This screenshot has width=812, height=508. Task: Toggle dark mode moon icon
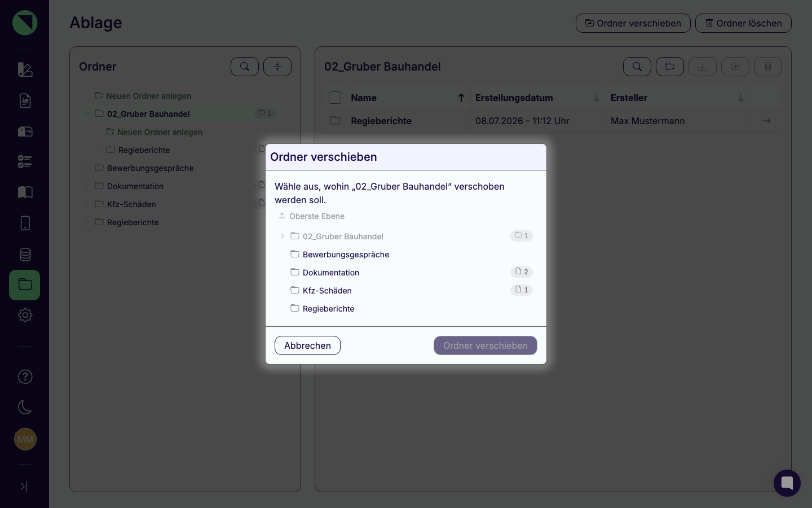(x=25, y=407)
